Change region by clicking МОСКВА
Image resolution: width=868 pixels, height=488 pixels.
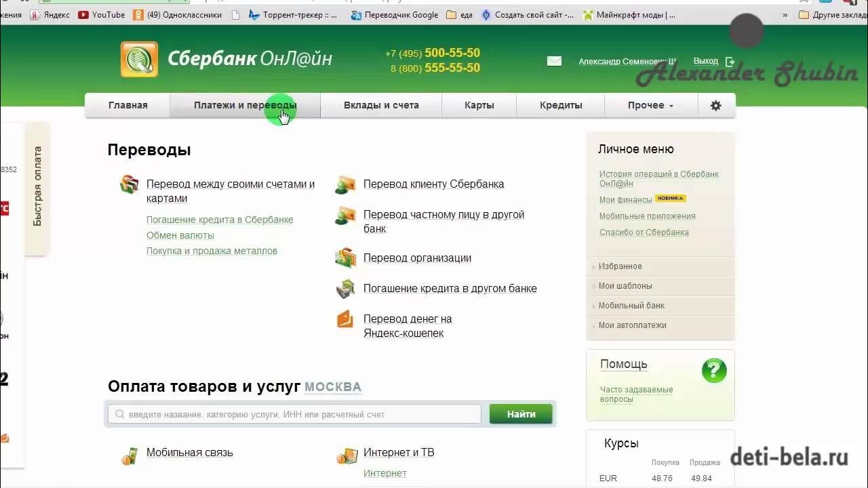coord(333,387)
